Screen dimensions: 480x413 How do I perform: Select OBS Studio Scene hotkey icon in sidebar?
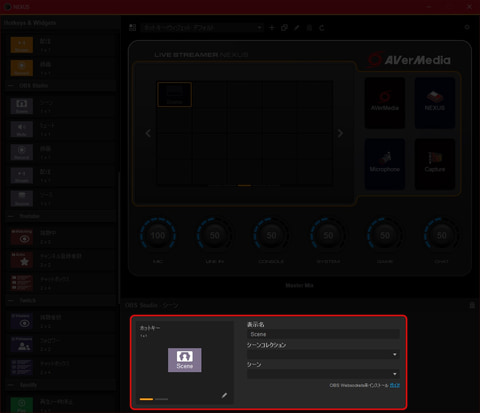point(22,106)
